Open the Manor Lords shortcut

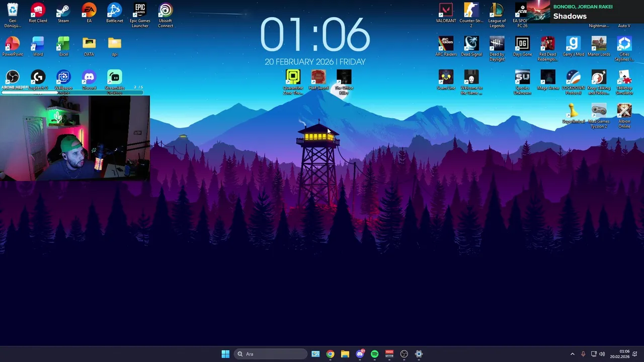coord(599,46)
